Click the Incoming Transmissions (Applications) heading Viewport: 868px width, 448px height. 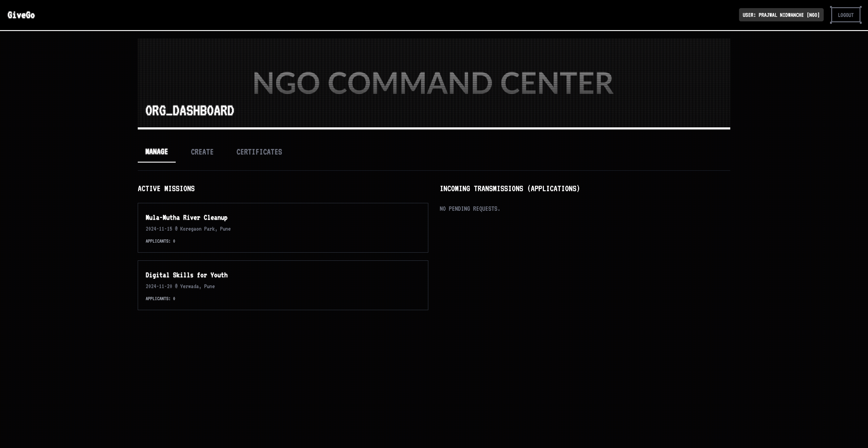pos(509,188)
